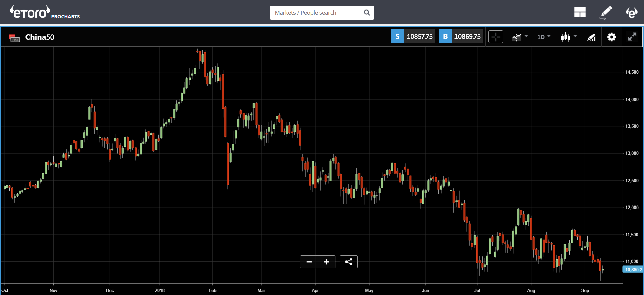Click the 12,000 price axis label
The width and height of the screenshot is (644, 295).
point(632,208)
